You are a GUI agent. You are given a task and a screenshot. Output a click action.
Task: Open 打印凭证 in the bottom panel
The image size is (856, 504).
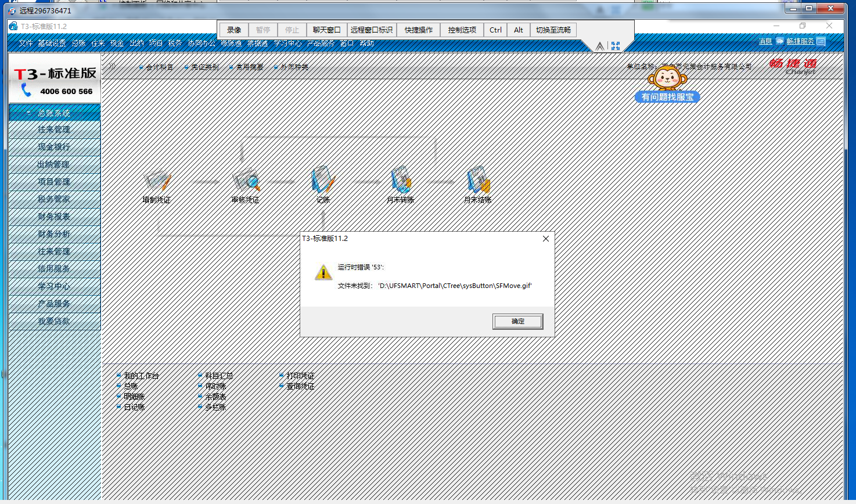pyautogui.click(x=300, y=376)
